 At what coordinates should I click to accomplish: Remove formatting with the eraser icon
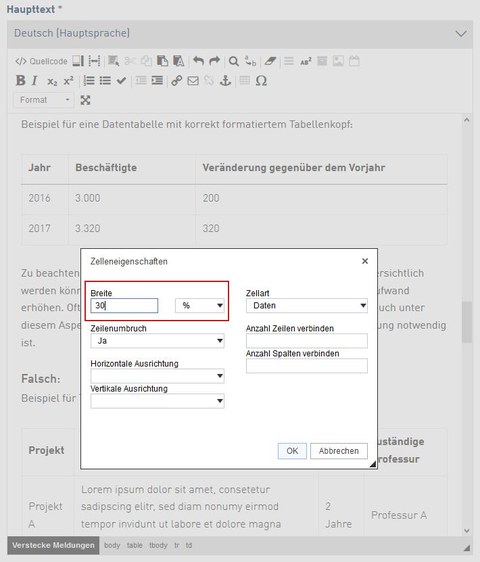[x=270, y=61]
